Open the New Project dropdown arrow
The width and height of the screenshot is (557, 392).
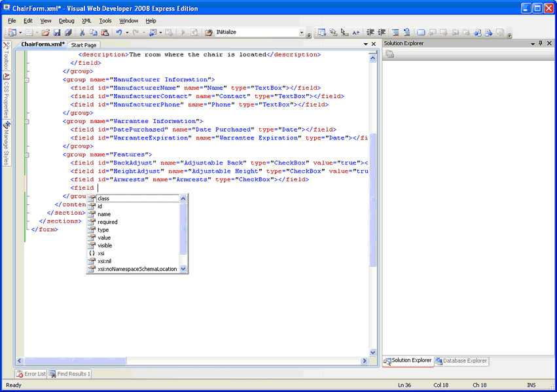coord(20,33)
